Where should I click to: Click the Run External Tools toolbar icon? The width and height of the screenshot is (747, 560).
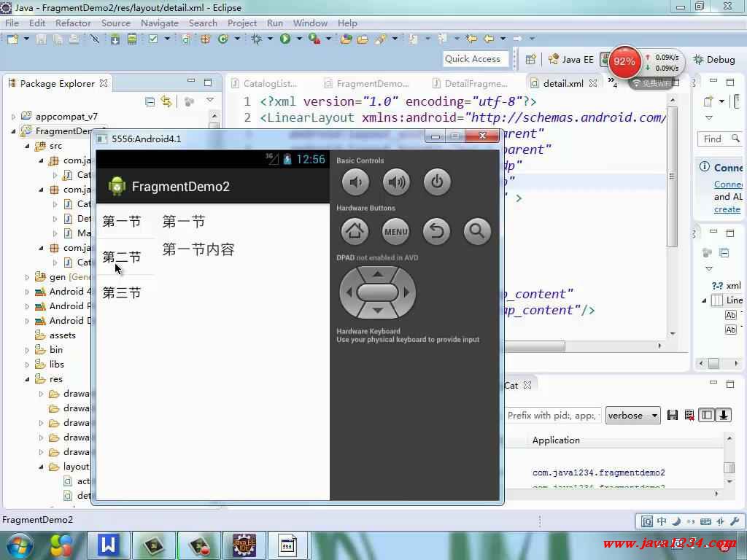(314, 39)
